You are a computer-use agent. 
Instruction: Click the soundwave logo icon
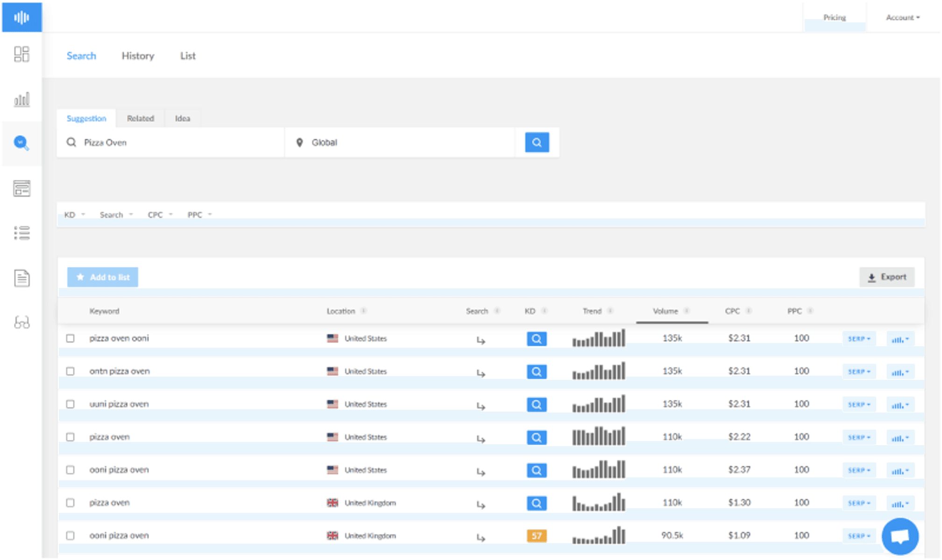21,17
